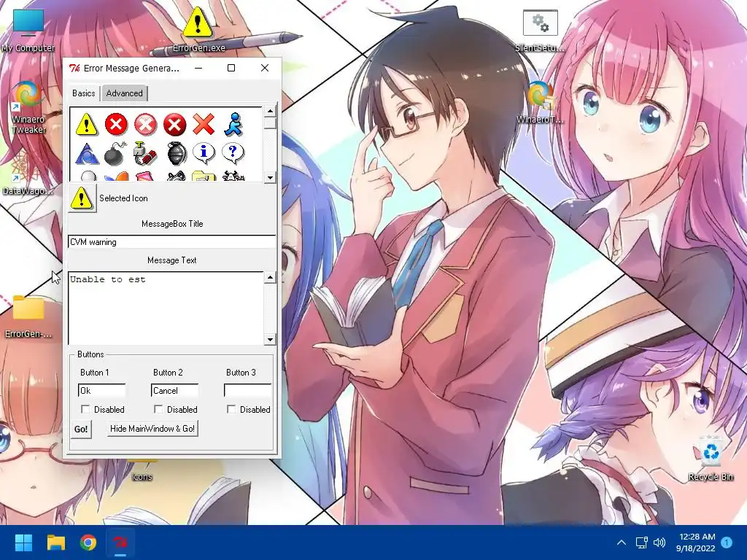This screenshot has height=560, width=747.
Task: Tick the Disabled checkbox under Button 1
Action: [85, 409]
